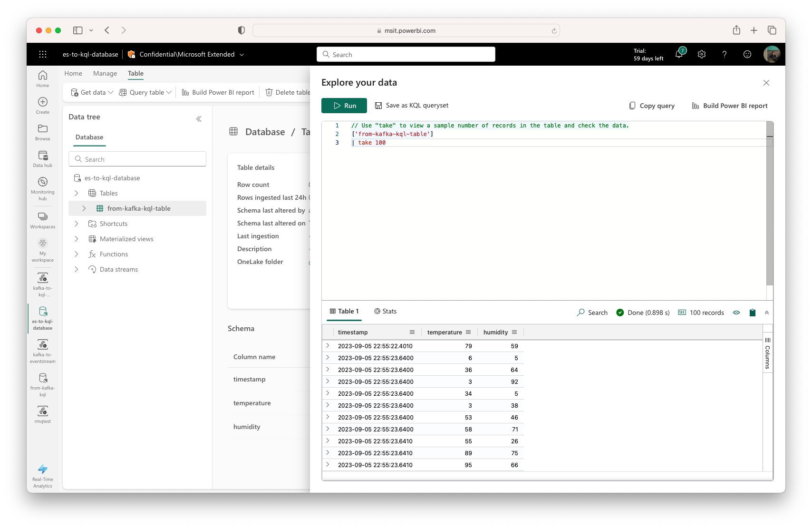Viewport: 812px width, 528px height.
Task: Save the query as KQL queryset
Action: click(x=412, y=105)
